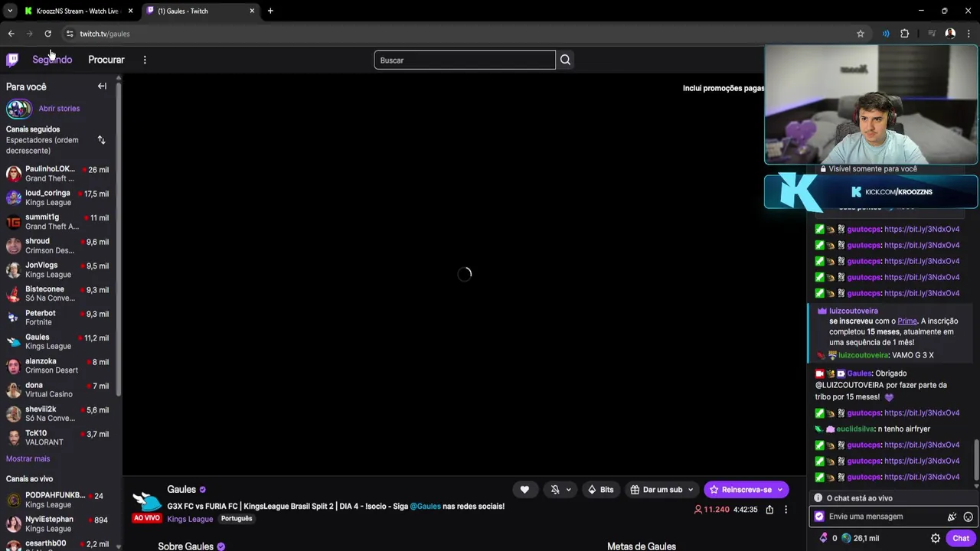980x551 pixels.
Task: Open the three-dot menu beside Procurar
Action: click(x=145, y=60)
